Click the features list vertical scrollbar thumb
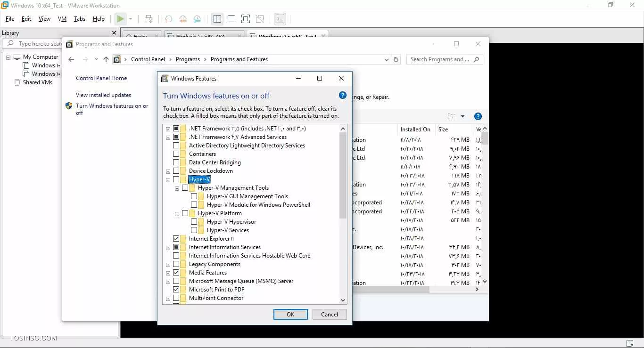This screenshot has height=348, width=644. pos(343,175)
